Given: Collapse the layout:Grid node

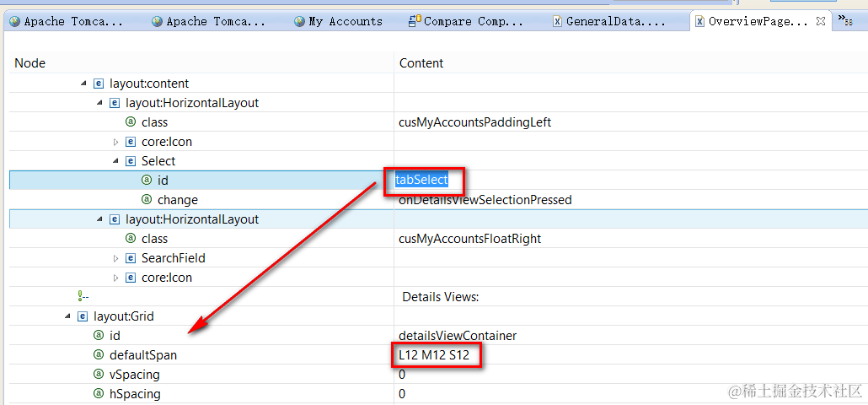Looking at the screenshot, I should click(x=67, y=316).
